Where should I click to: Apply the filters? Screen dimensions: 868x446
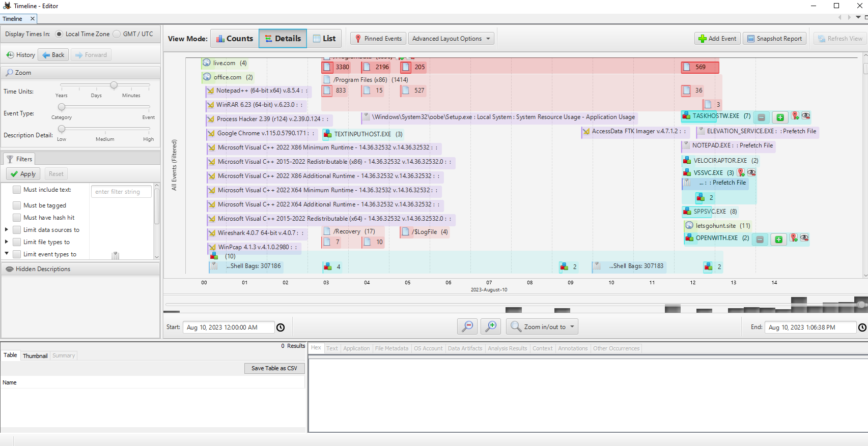(x=23, y=174)
